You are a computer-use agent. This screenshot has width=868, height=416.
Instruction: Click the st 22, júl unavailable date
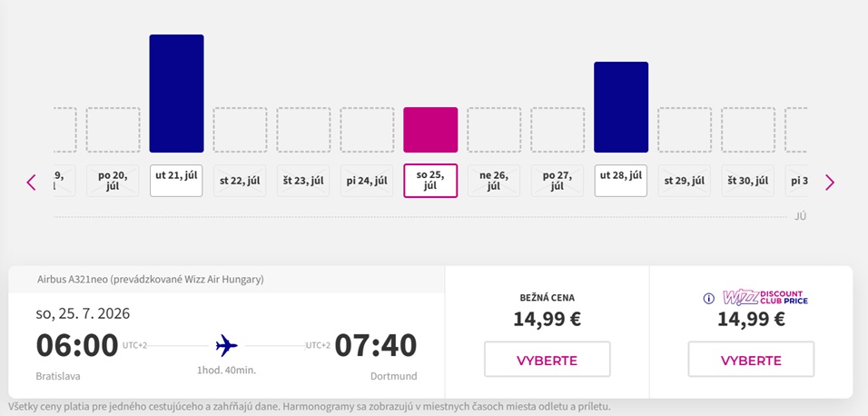tap(240, 181)
